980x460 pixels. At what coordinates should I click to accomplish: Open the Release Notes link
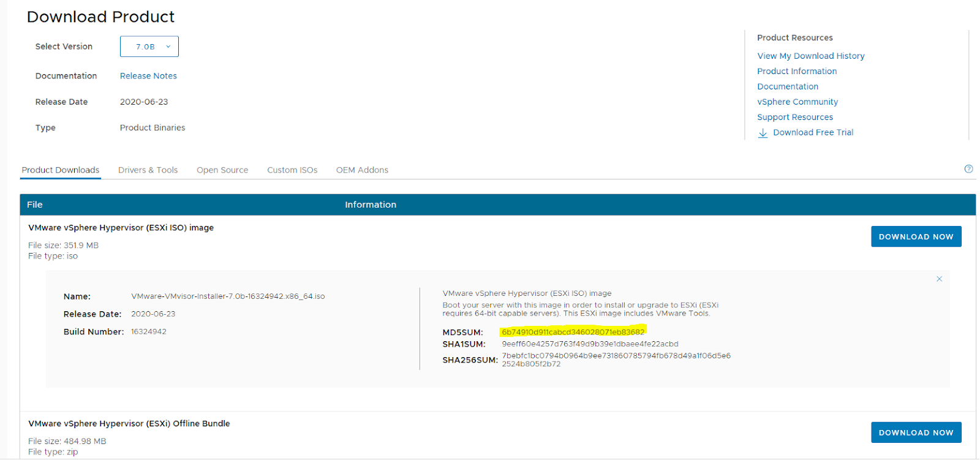coord(148,76)
